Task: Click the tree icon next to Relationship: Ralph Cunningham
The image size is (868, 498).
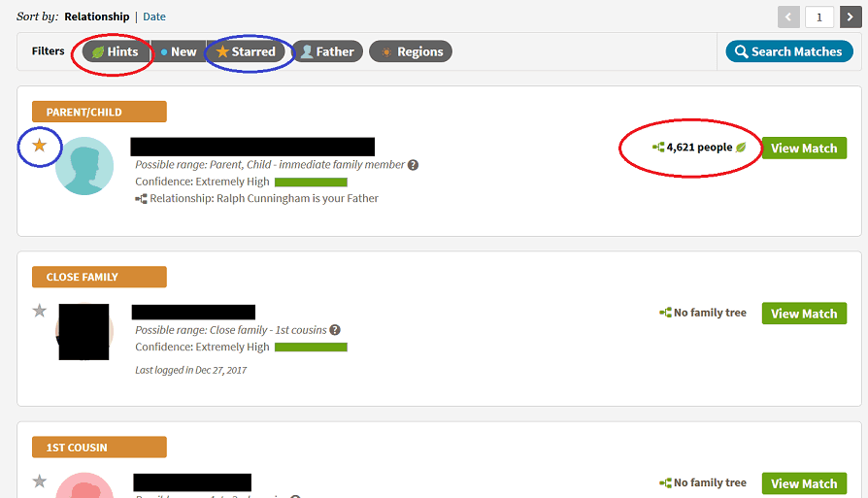Action: (141, 199)
